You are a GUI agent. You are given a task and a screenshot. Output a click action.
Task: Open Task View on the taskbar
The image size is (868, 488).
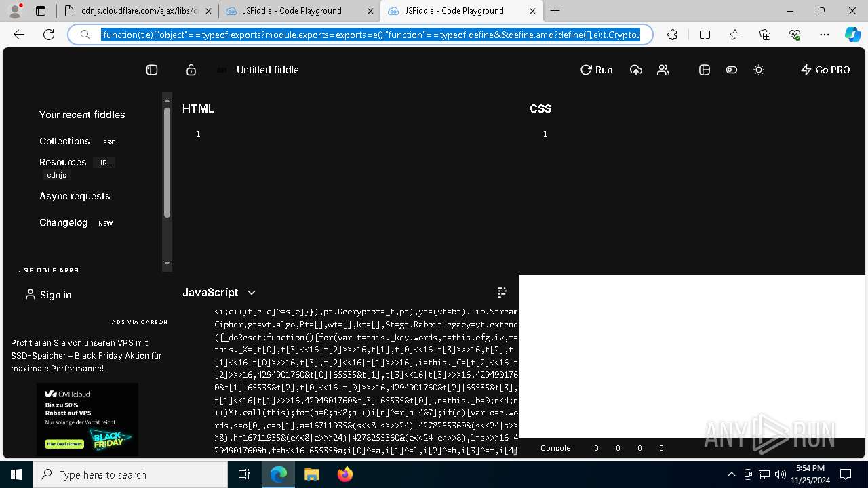(245, 474)
